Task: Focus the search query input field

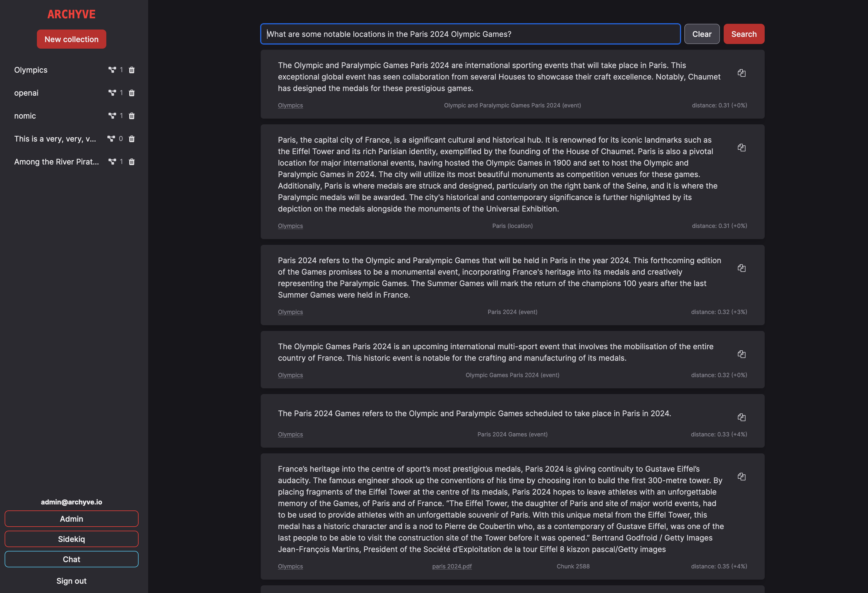Action: pos(470,34)
